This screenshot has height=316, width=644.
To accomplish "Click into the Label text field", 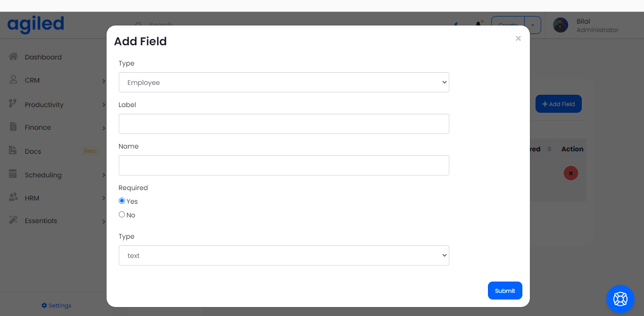I will [284, 124].
